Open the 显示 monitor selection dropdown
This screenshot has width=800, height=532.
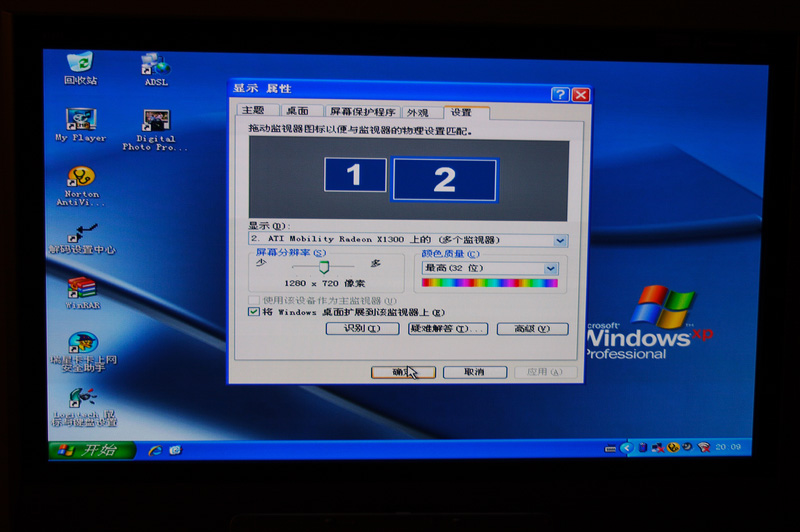coord(559,240)
